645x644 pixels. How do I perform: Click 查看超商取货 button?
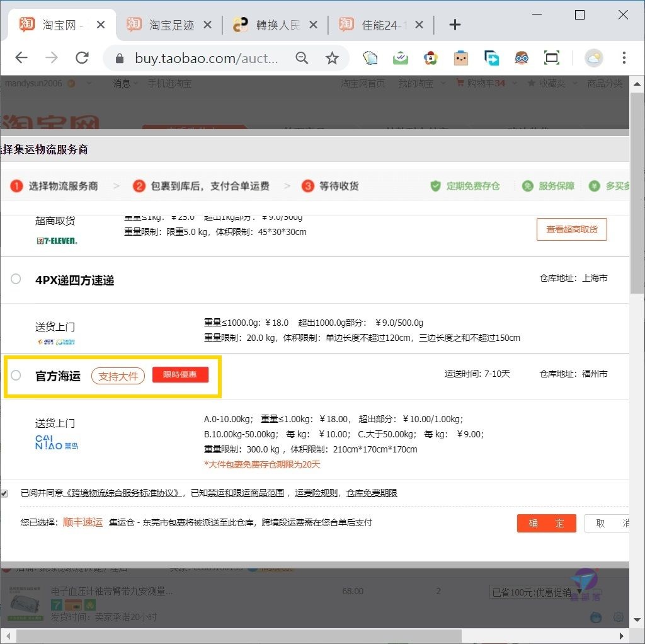coord(571,229)
